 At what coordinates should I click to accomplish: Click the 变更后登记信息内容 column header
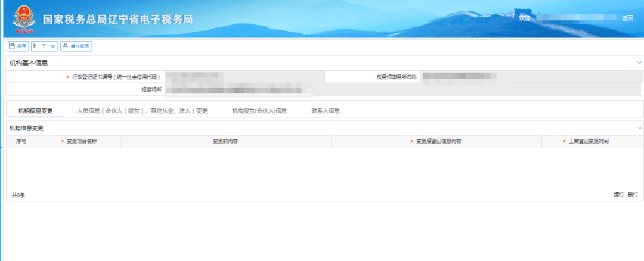click(x=436, y=142)
